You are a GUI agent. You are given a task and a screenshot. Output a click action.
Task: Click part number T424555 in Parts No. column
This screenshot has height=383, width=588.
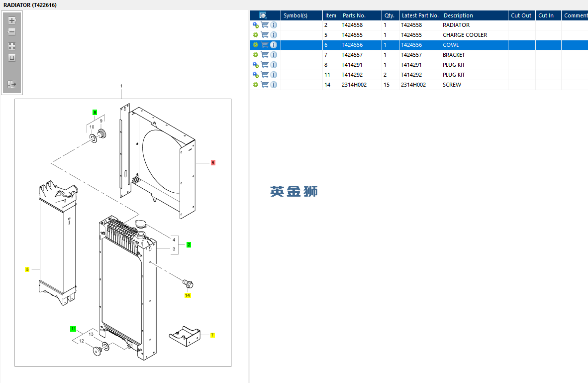(x=352, y=35)
